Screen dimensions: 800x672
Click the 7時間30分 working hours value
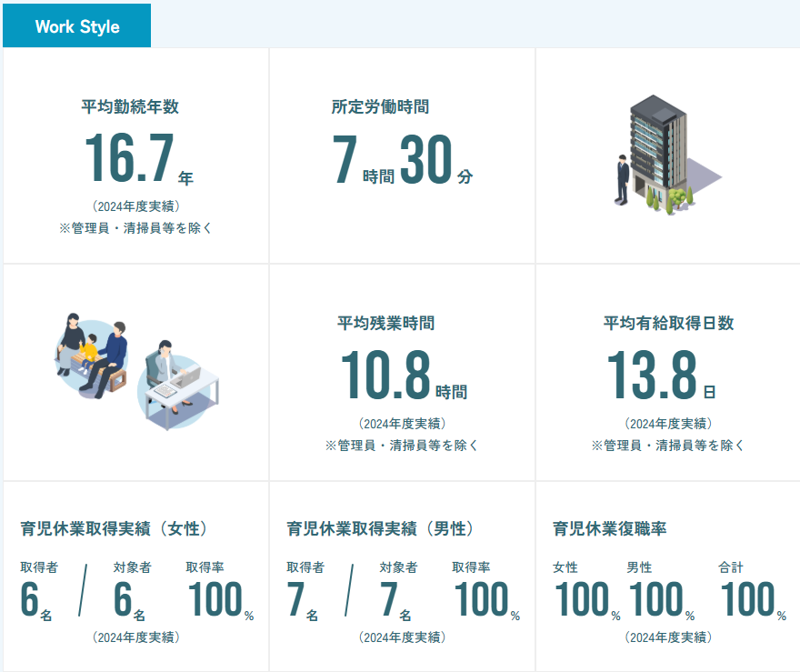tap(402, 160)
